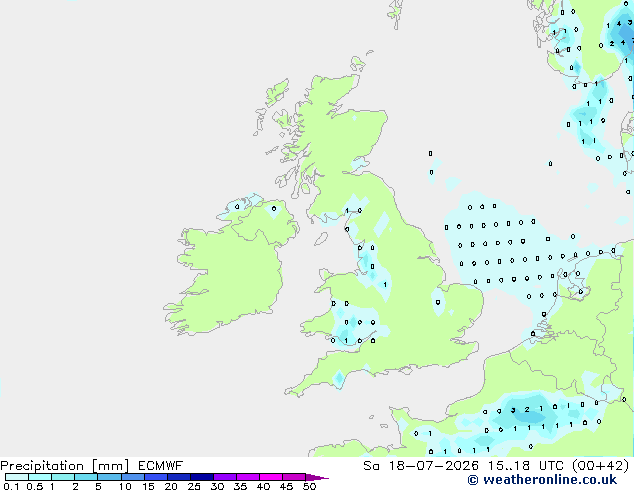
Task: Select the 0.5 to 1 mm legend swatch
Action: 40,477
